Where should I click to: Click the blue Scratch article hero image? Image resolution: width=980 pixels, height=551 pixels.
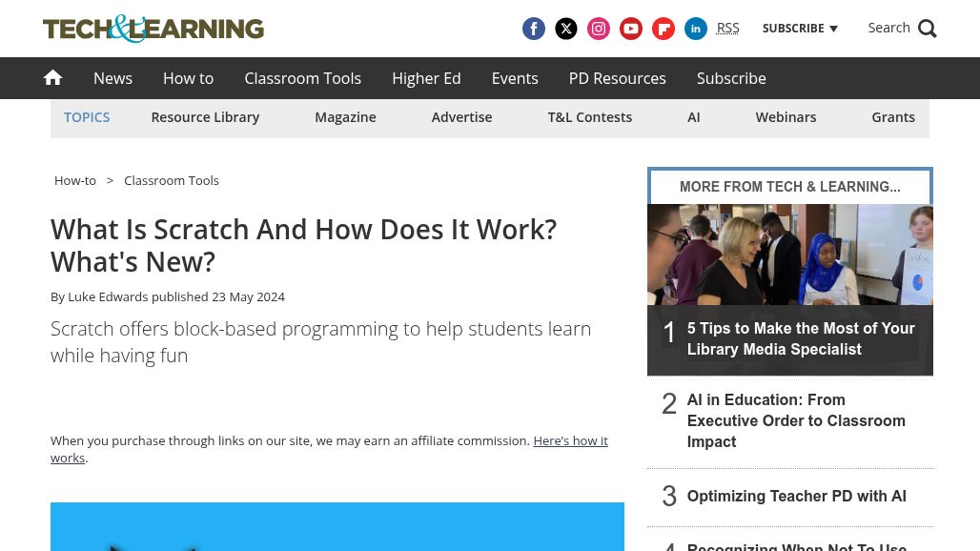point(337,526)
